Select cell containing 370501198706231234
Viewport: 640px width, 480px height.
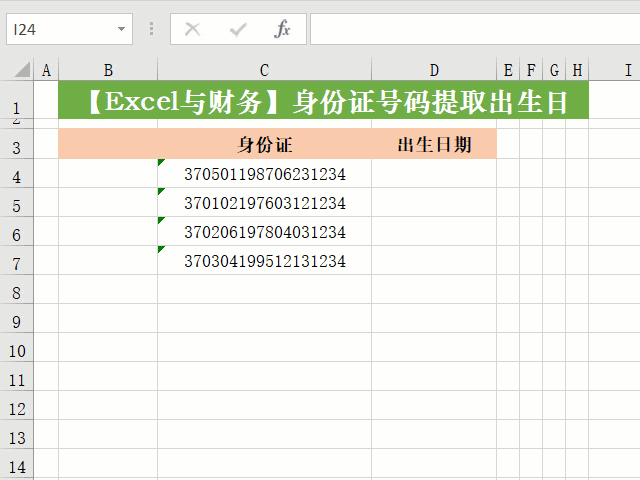[x=264, y=174]
